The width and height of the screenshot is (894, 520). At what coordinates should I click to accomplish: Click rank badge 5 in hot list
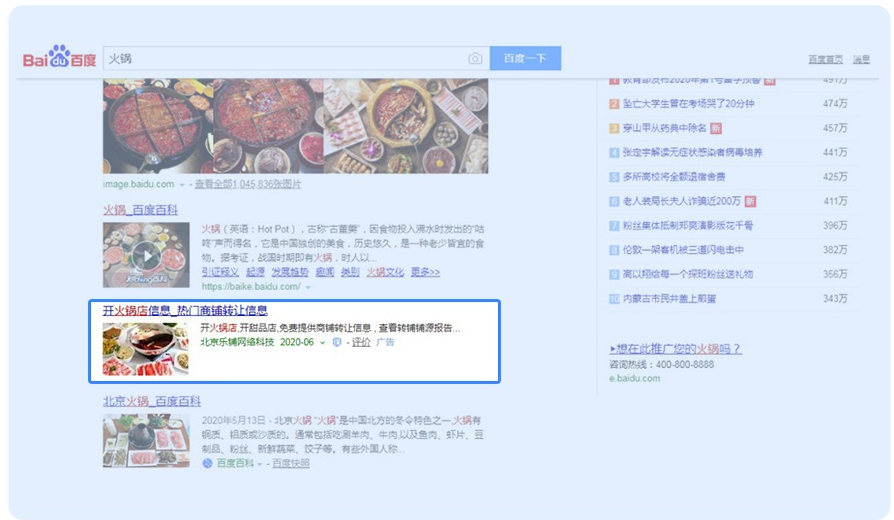[614, 177]
